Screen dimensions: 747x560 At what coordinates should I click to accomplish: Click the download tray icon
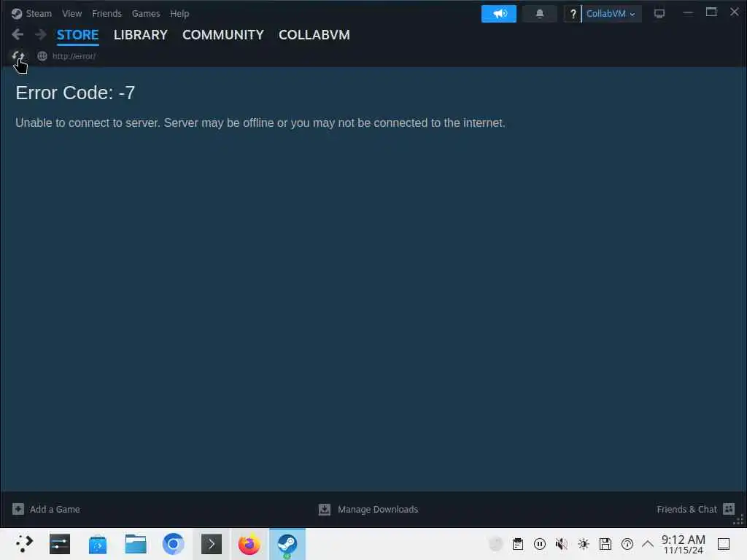[x=325, y=510]
